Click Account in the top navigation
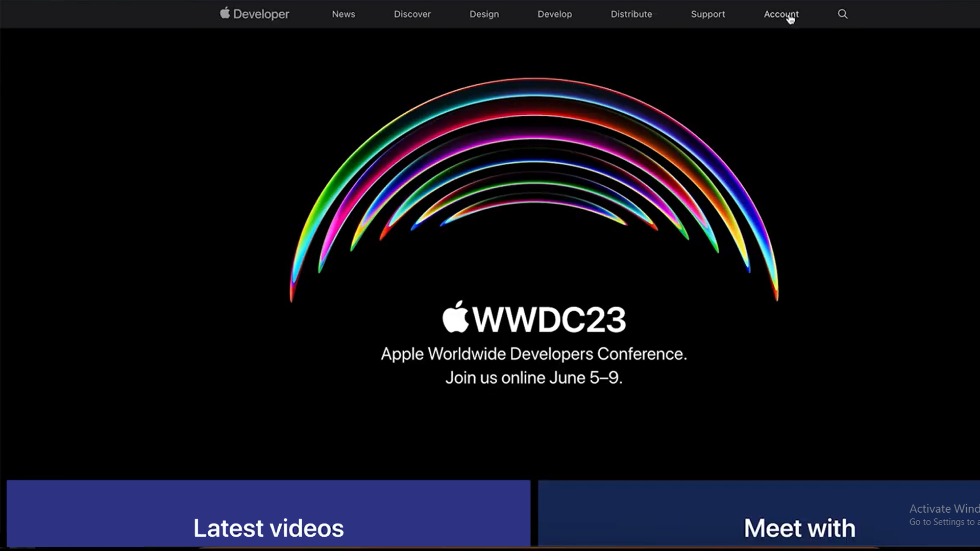 (x=781, y=14)
